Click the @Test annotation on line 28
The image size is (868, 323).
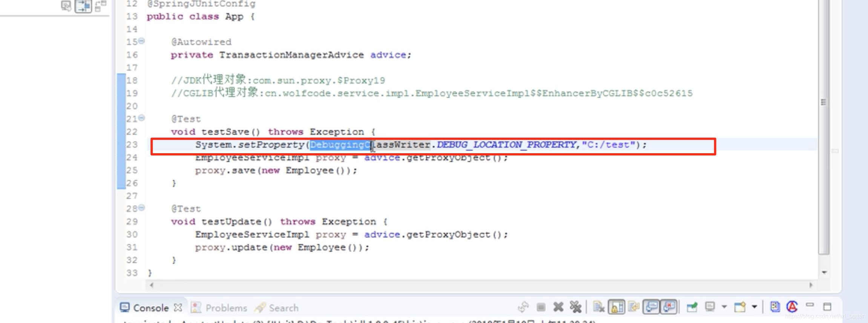[x=186, y=209]
